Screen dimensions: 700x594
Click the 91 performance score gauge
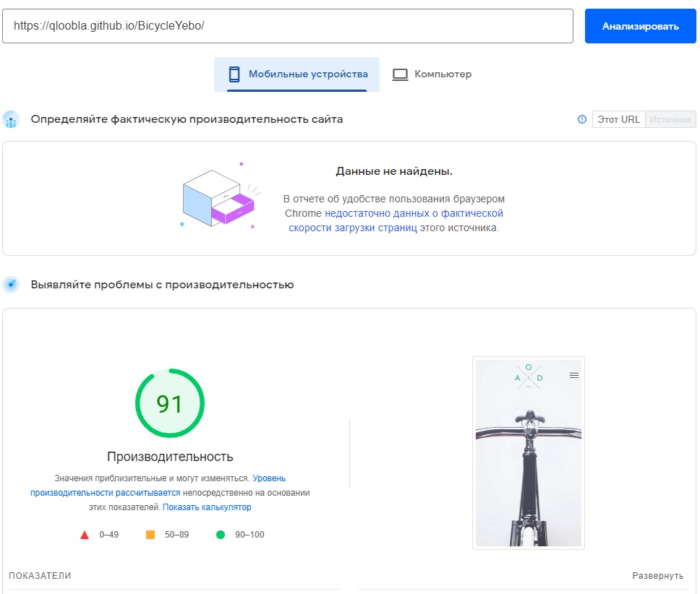pos(170,403)
